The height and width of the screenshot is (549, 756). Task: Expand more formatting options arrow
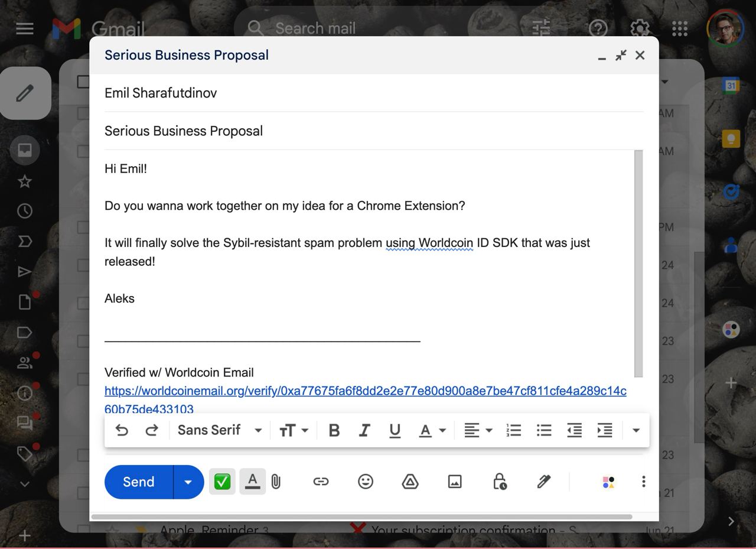[636, 430]
